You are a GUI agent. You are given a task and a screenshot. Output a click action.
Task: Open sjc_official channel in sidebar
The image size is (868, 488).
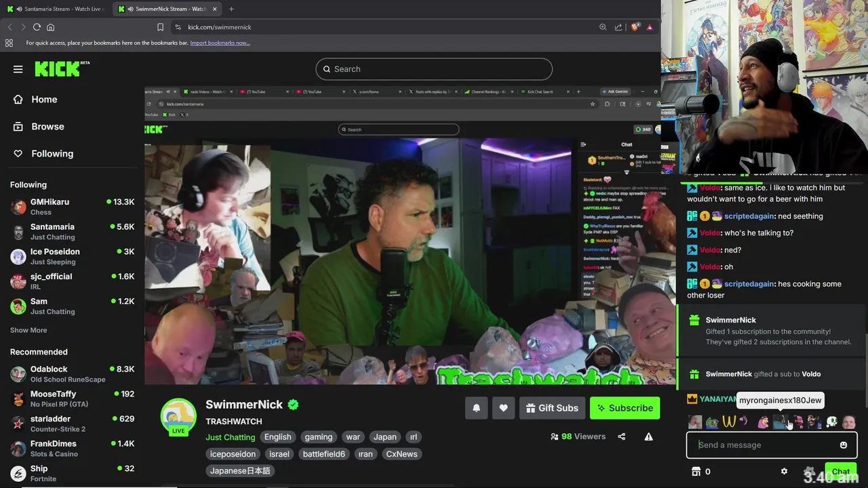[x=72, y=281]
